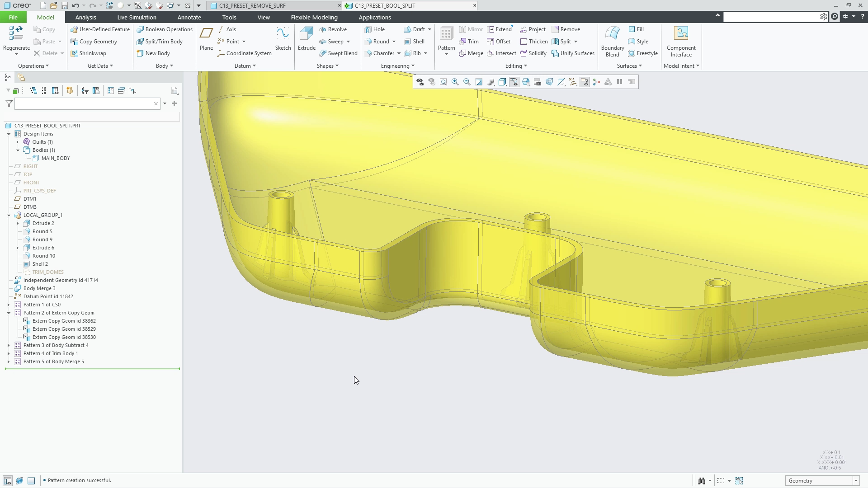The image size is (868, 488).
Task: Apply the Shell feature
Action: click(x=415, y=42)
